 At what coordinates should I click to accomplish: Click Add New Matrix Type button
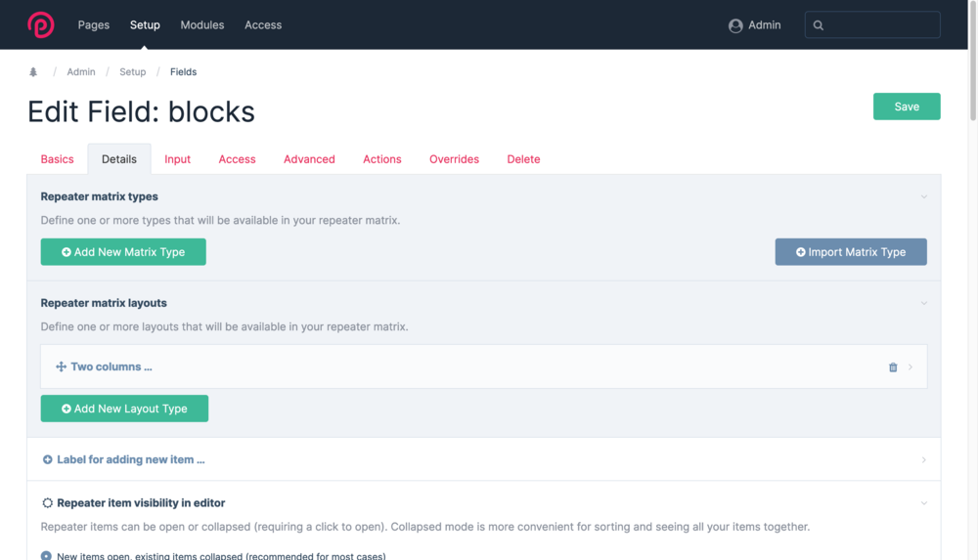point(123,252)
